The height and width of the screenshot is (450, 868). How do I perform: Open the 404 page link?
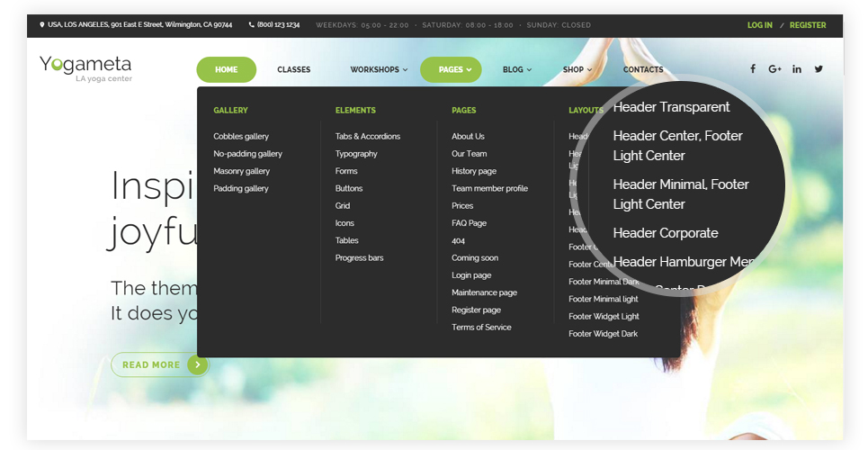(458, 241)
